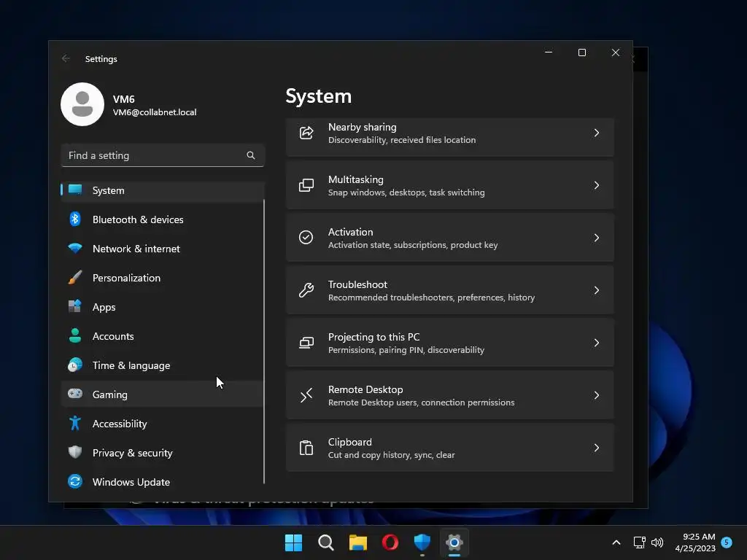Expand Multitasking chevron arrow

597,185
